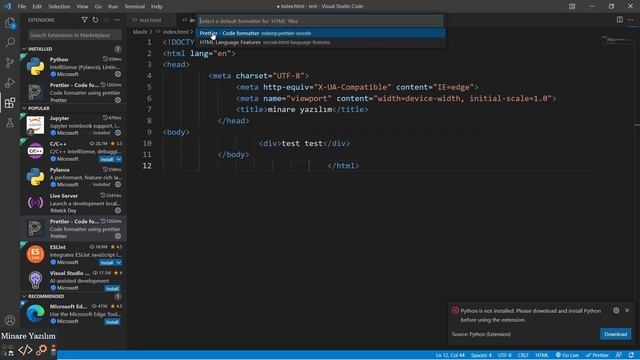Screen dimensions: 640x360
Task: Choose Prettier - Code formatter as default formatter
Action: pos(320,33)
